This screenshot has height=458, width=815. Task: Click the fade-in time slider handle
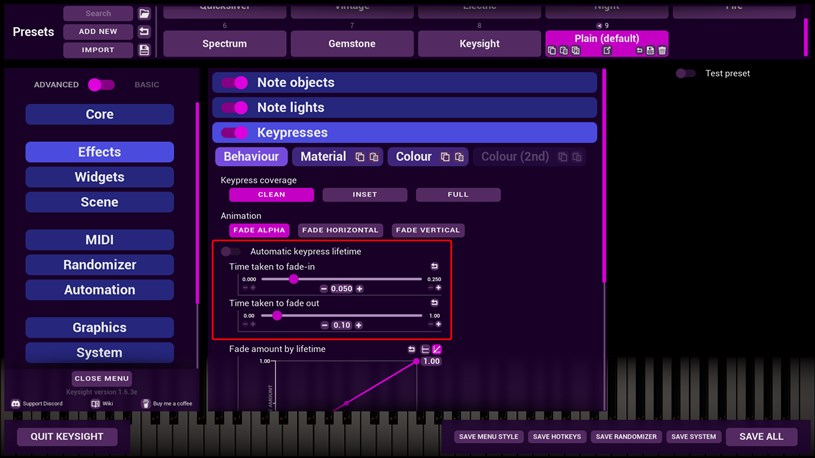pyautogui.click(x=294, y=279)
